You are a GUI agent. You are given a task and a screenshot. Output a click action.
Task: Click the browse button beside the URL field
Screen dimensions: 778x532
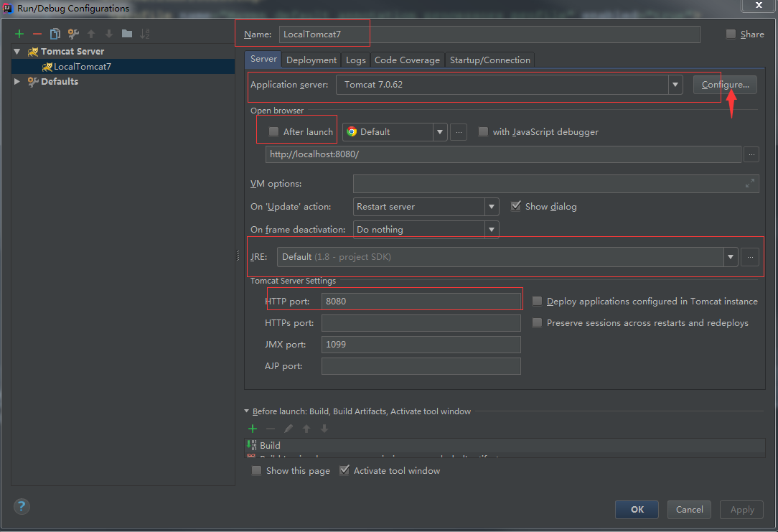[x=751, y=154]
